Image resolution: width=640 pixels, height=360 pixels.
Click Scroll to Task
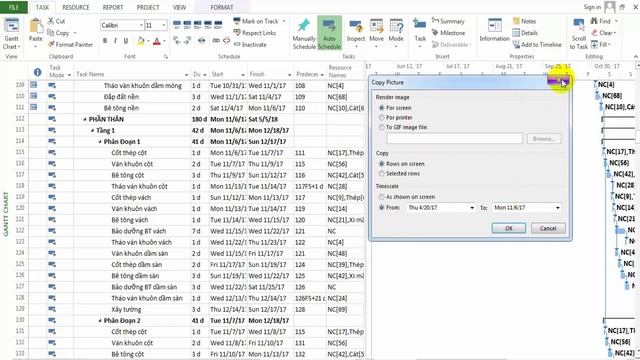tap(578, 34)
